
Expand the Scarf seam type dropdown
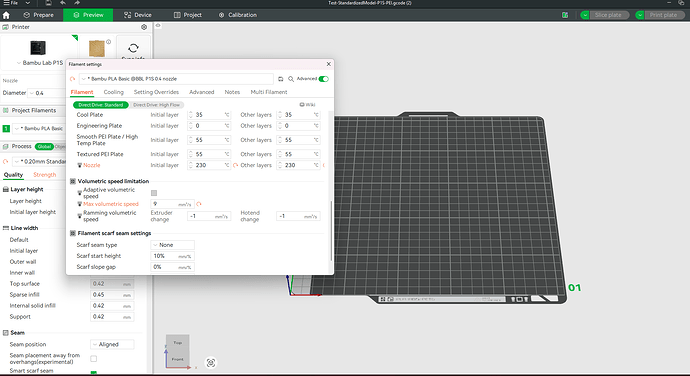172,245
